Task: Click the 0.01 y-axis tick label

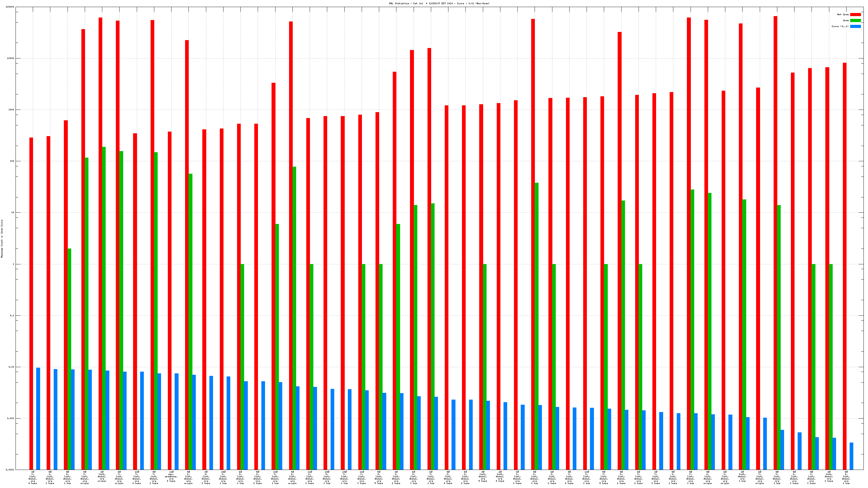Action: [x=11, y=367]
